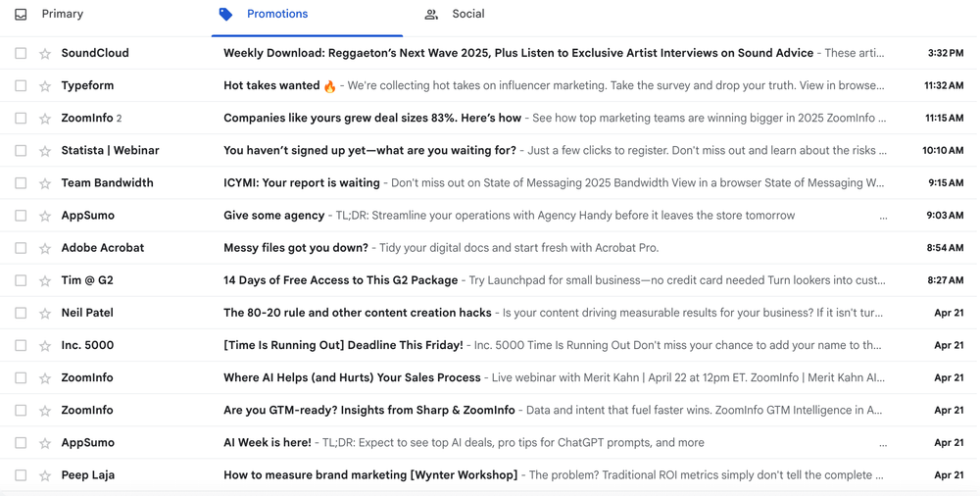This screenshot has height=496, width=980.
Task: Click the 8:54 AM timestamp
Action: (945, 248)
